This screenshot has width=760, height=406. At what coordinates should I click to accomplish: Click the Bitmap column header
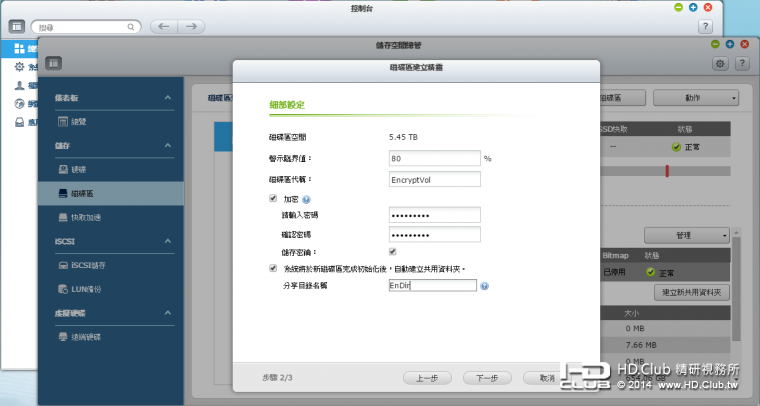point(615,255)
